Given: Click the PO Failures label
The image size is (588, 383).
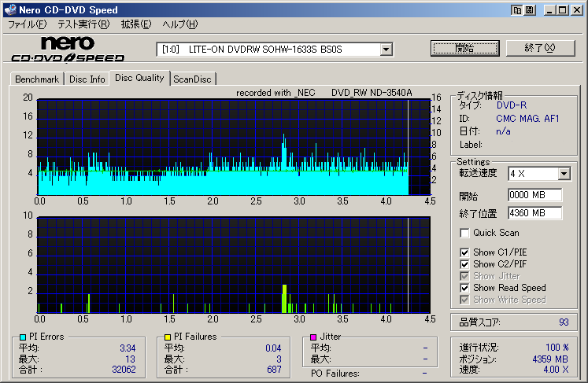Looking at the screenshot, I should click(x=335, y=374).
